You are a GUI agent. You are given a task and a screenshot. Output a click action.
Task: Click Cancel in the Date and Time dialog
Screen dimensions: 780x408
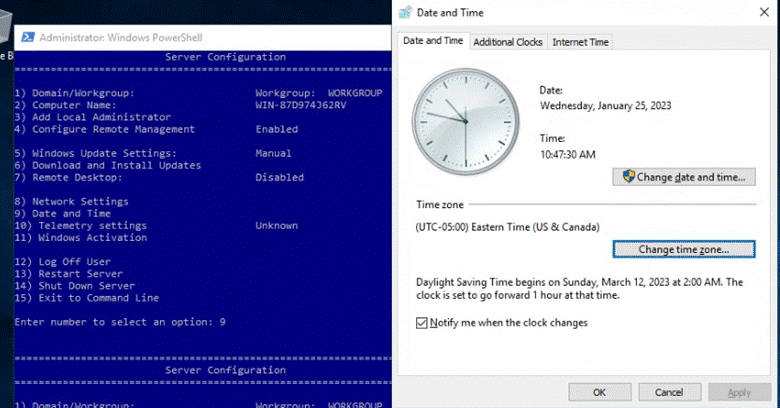click(670, 393)
